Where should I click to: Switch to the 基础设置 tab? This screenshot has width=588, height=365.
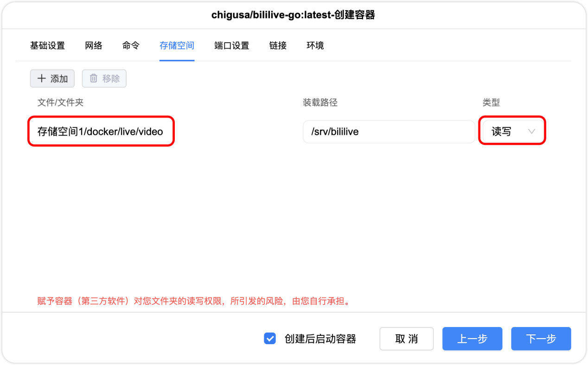[48, 45]
